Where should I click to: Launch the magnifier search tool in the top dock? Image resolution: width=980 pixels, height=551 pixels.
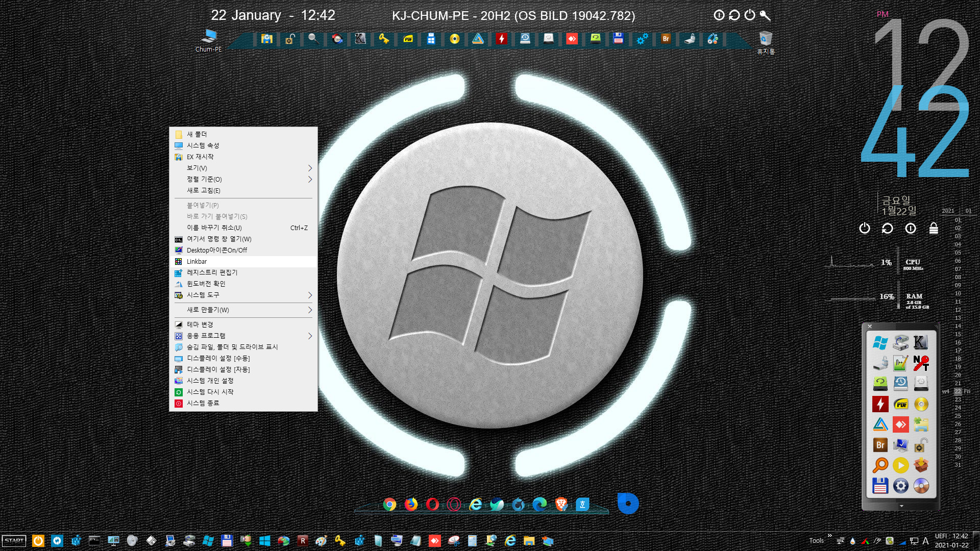click(313, 39)
